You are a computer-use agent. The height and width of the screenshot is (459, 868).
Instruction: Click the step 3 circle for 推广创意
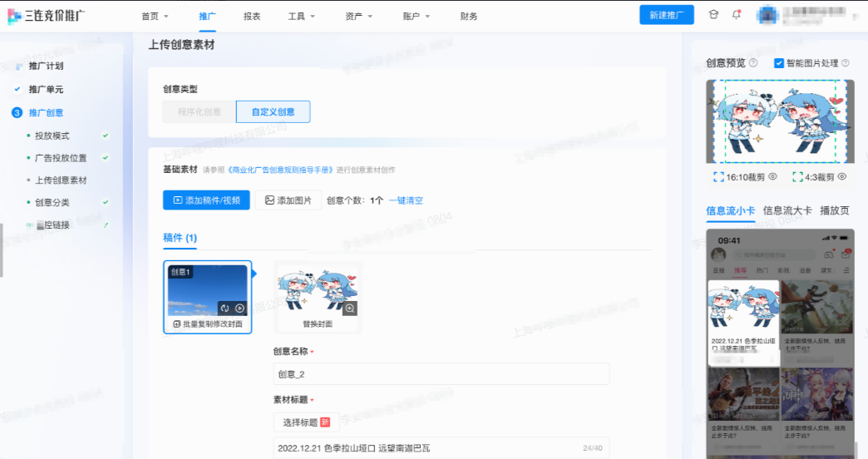click(17, 112)
